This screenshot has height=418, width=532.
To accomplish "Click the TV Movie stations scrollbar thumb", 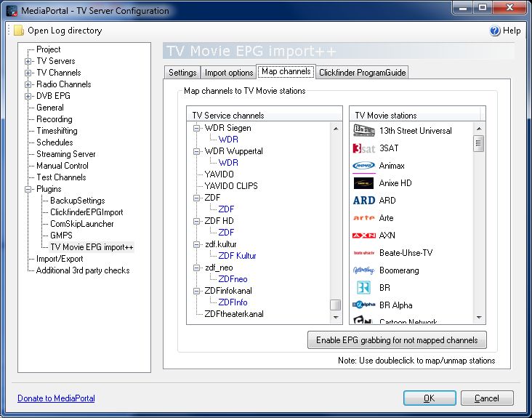I will 478,143.
